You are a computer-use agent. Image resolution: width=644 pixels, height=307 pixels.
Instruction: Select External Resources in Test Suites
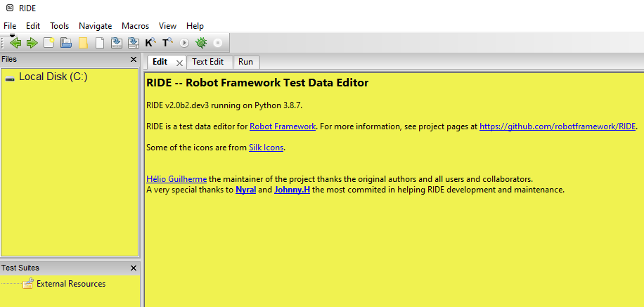pos(71,284)
